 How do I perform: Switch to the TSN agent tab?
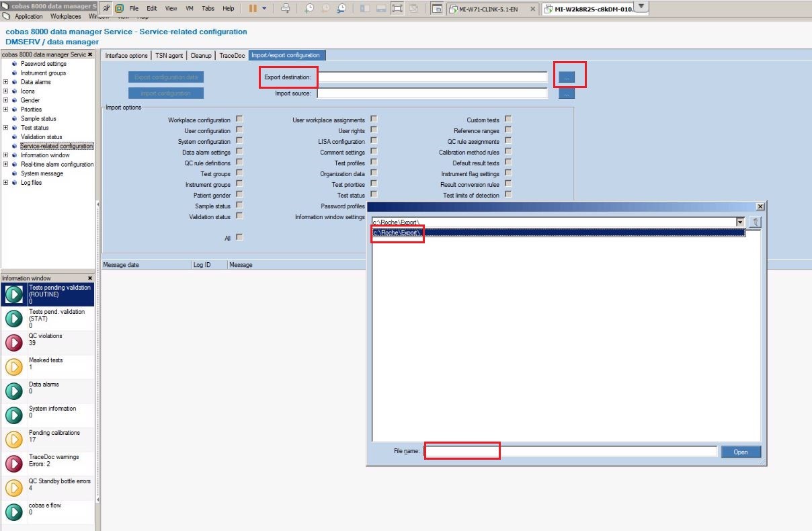click(x=169, y=55)
